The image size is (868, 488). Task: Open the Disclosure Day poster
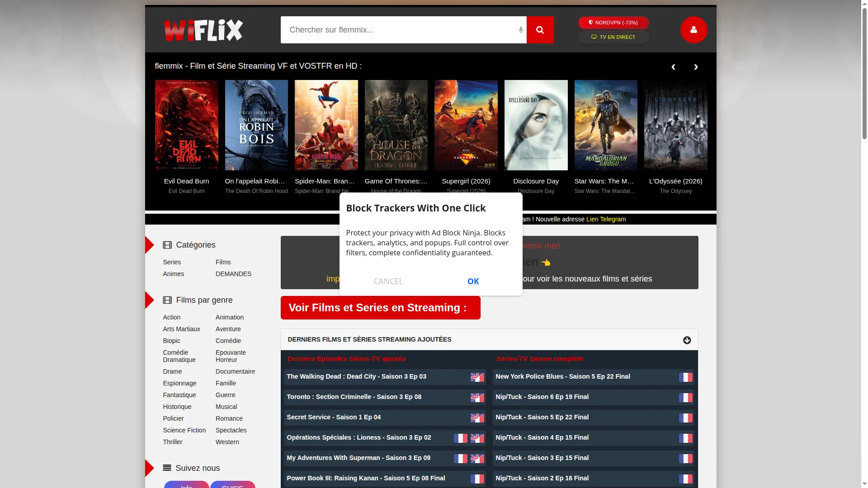[x=536, y=125]
